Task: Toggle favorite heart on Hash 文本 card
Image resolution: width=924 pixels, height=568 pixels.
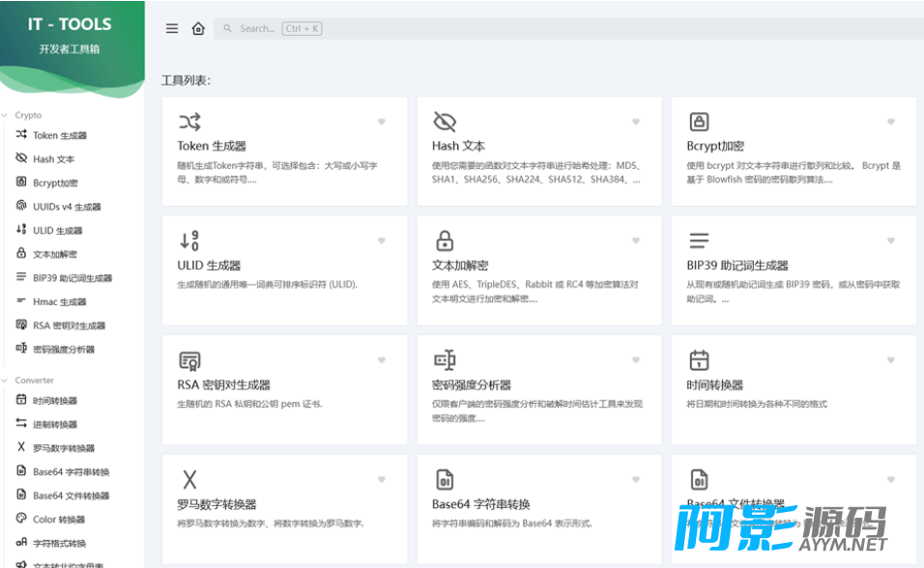Action: coord(636,122)
